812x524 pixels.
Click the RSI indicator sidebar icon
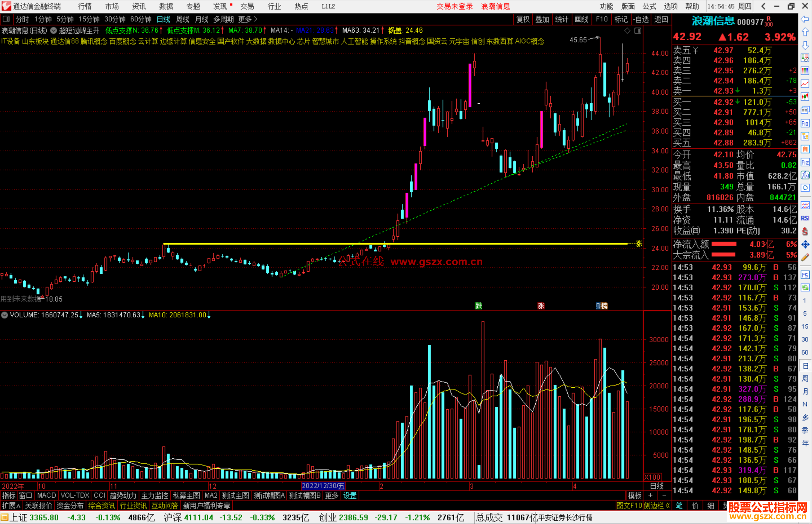coord(805,218)
